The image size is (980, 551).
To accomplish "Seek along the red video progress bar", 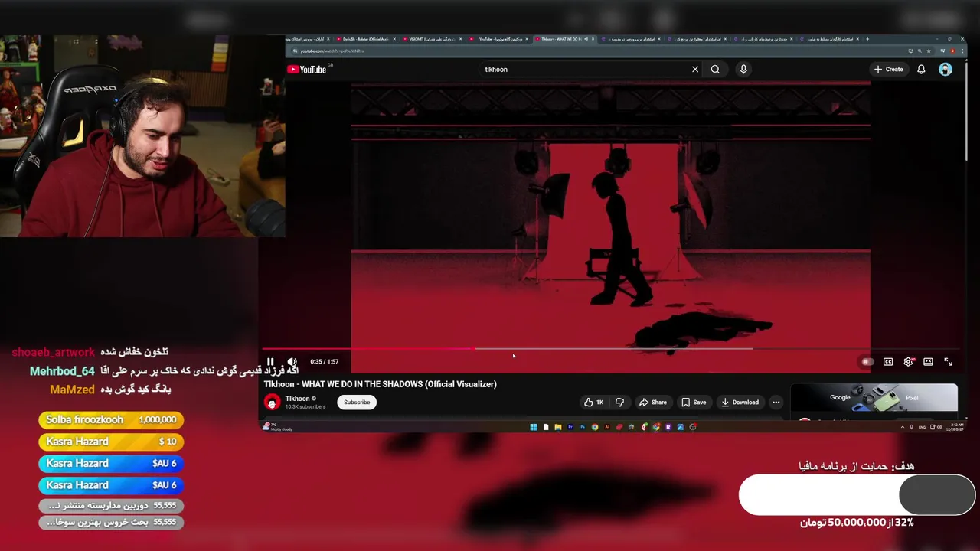I will tap(610, 349).
